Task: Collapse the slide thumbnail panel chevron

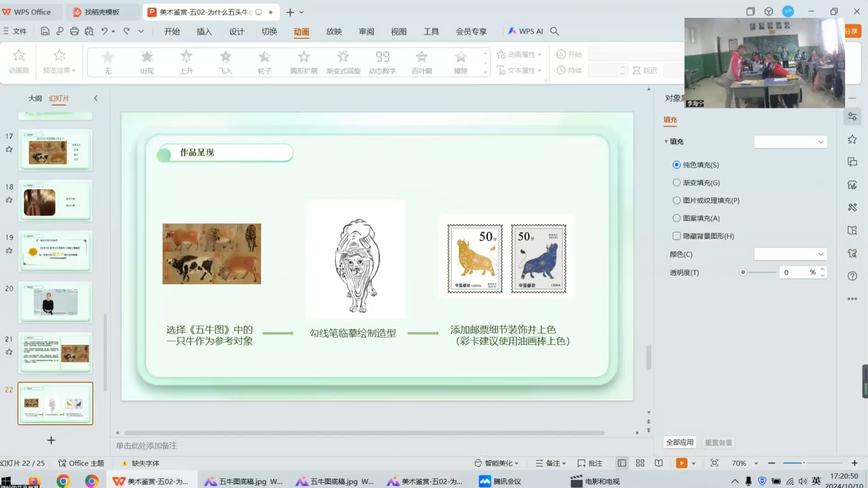Action: [x=96, y=98]
